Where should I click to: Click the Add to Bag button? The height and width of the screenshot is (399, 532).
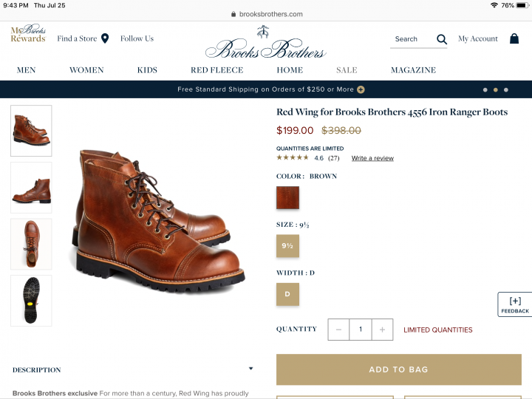coord(398,369)
